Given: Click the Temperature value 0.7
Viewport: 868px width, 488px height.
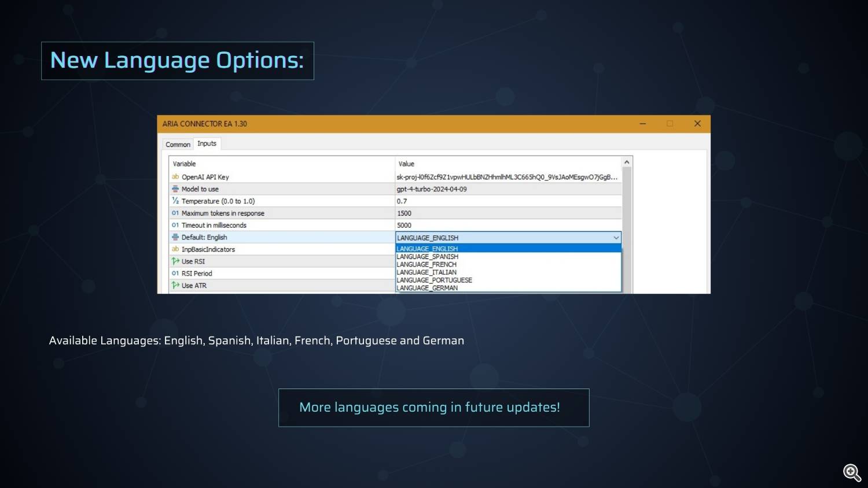Looking at the screenshot, I should pos(508,201).
